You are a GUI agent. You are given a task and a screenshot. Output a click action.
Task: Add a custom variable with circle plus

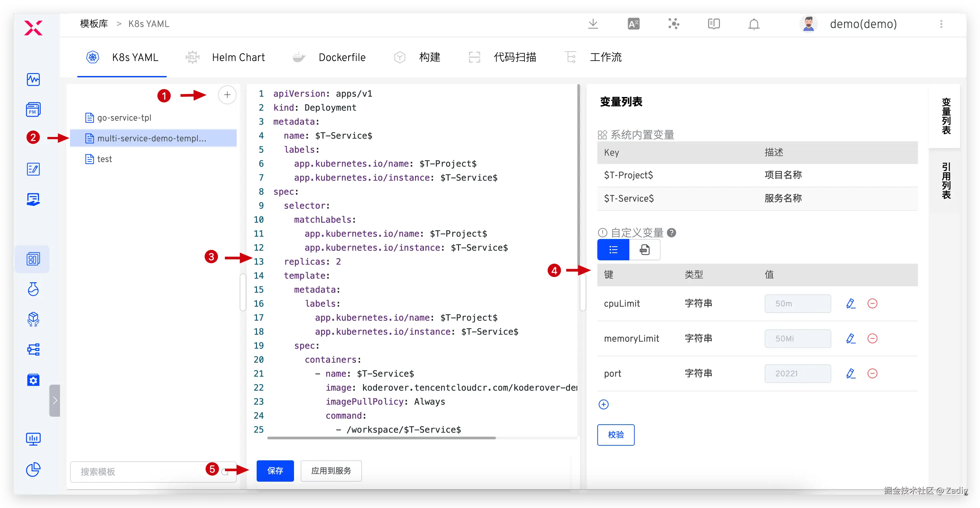coord(603,404)
